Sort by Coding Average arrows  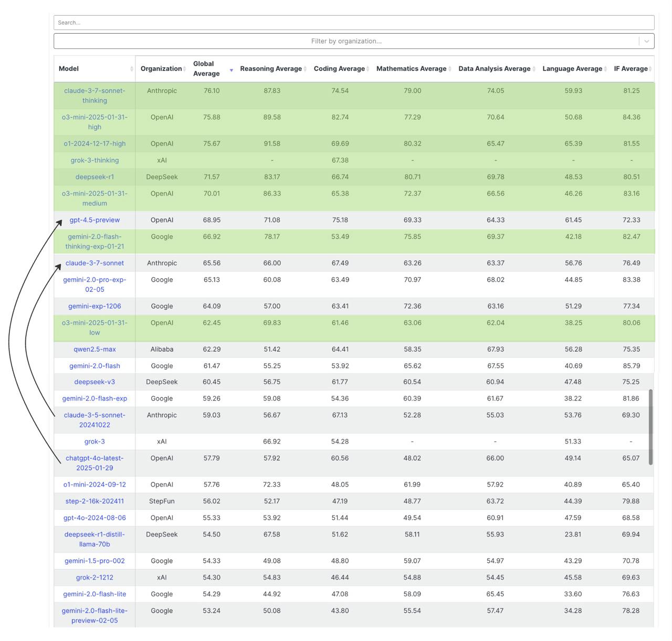pos(367,69)
